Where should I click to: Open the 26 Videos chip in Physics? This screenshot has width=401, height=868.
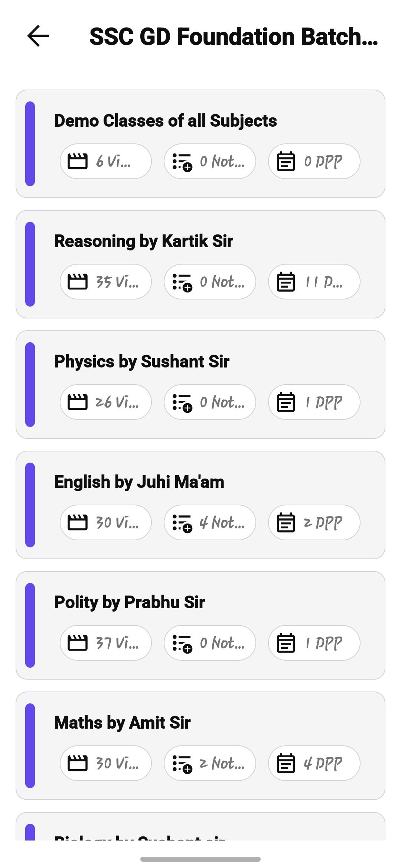click(x=106, y=402)
